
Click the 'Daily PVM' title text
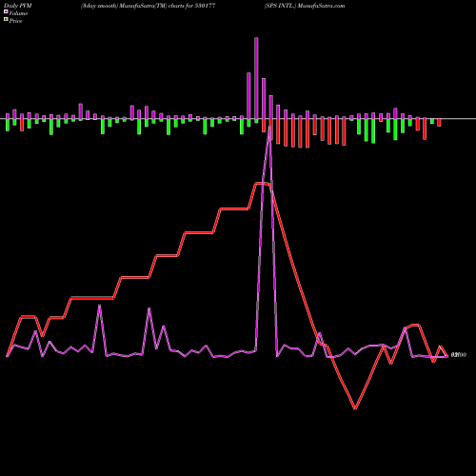coord(18,6)
